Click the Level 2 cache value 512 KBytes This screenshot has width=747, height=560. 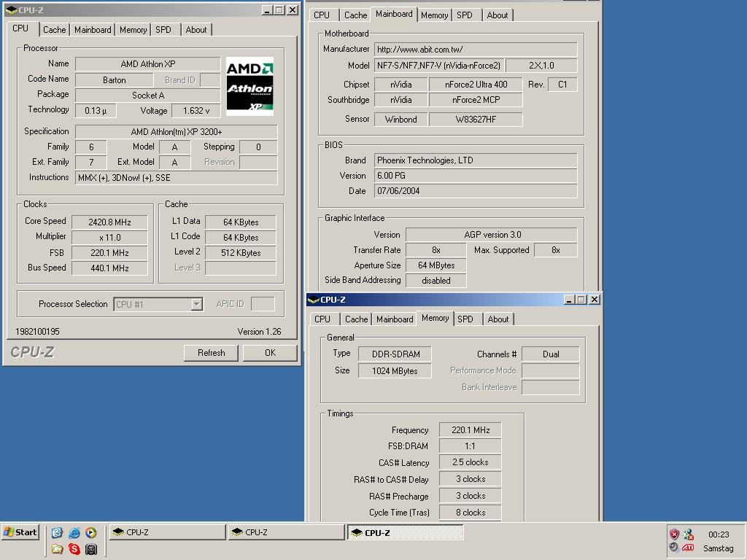click(x=241, y=253)
